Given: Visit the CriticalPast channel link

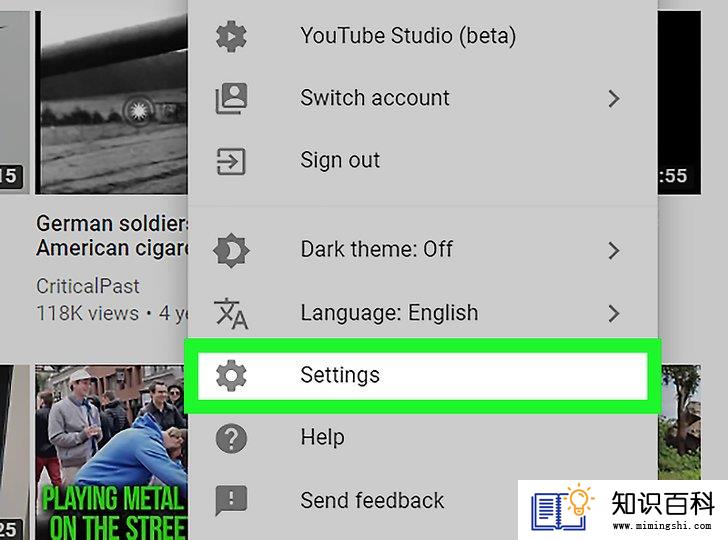Looking at the screenshot, I should point(88,286).
